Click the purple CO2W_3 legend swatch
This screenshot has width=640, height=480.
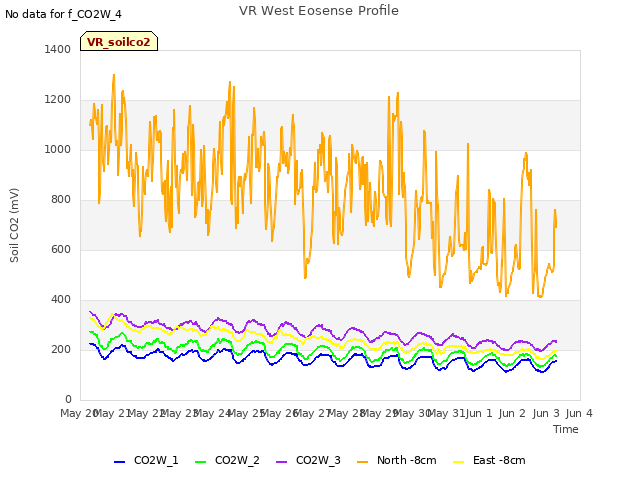click(282, 462)
